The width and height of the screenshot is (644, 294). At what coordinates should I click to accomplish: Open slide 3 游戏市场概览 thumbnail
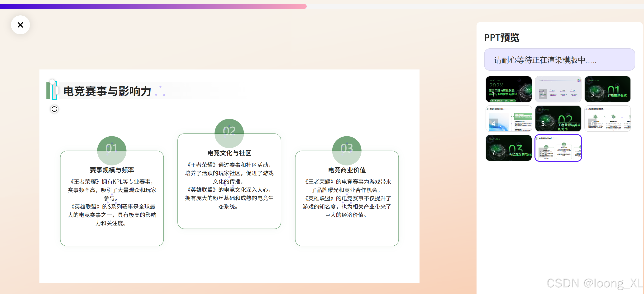click(x=607, y=89)
